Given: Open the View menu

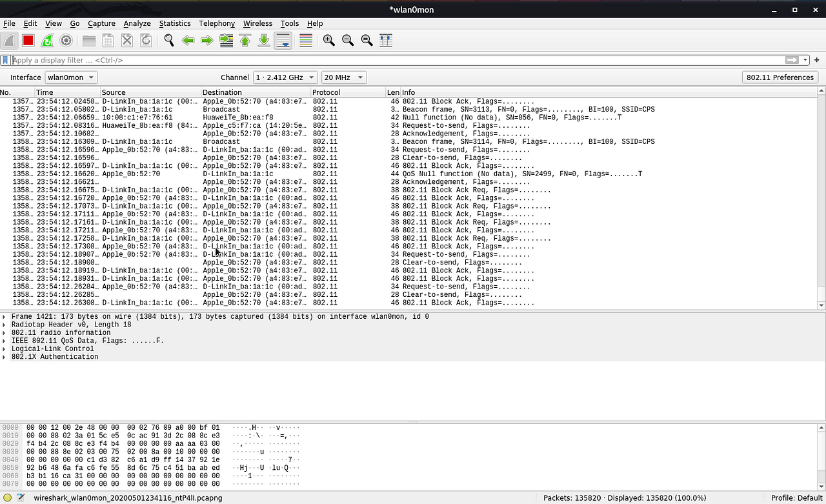Looking at the screenshot, I should click(x=54, y=23).
